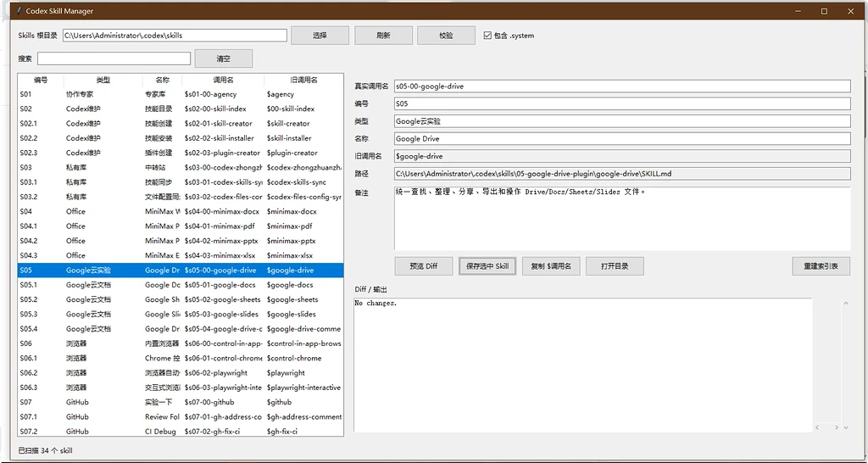Select the S06.3 $playwright-interactive row
868x463 pixels.
click(181, 388)
